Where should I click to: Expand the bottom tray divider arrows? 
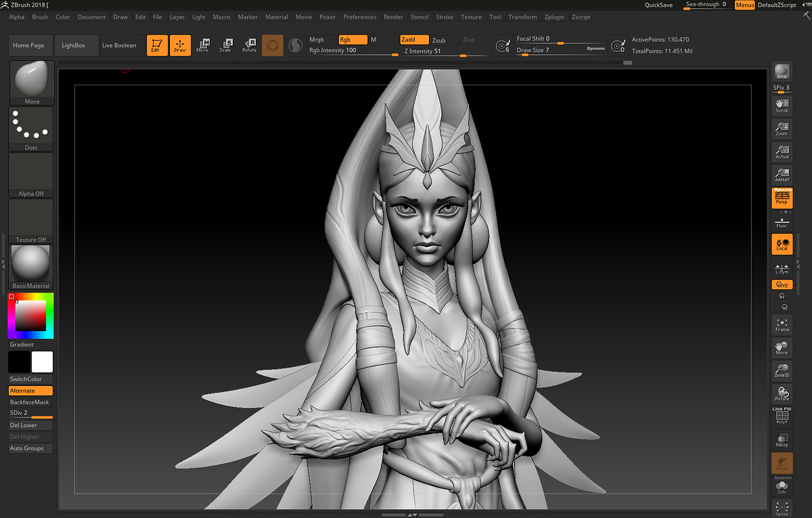click(412, 515)
